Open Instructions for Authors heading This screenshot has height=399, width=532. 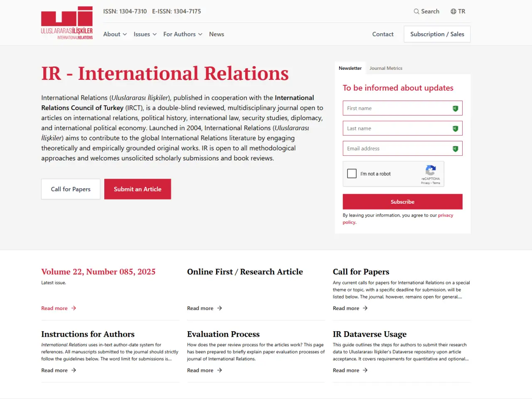pyautogui.click(x=88, y=334)
